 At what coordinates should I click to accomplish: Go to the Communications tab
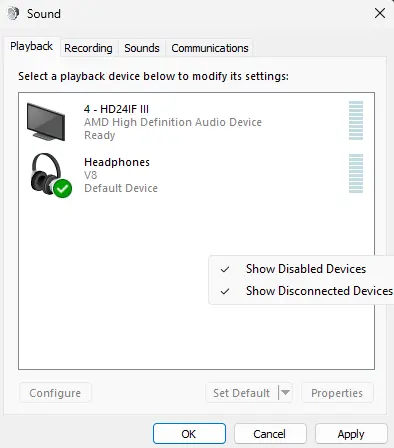(x=210, y=48)
